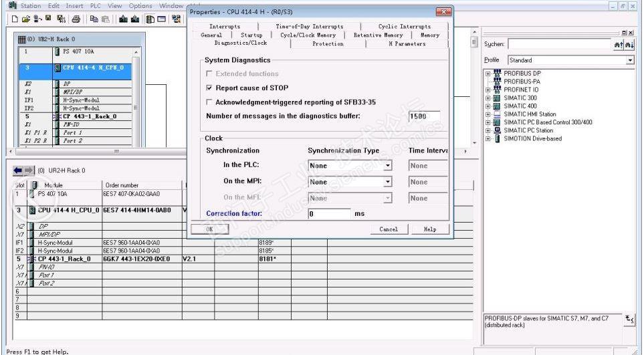Select order number 6GK7 443-1EX20-0XE0 cell
The image size is (644, 355).
[142, 259]
